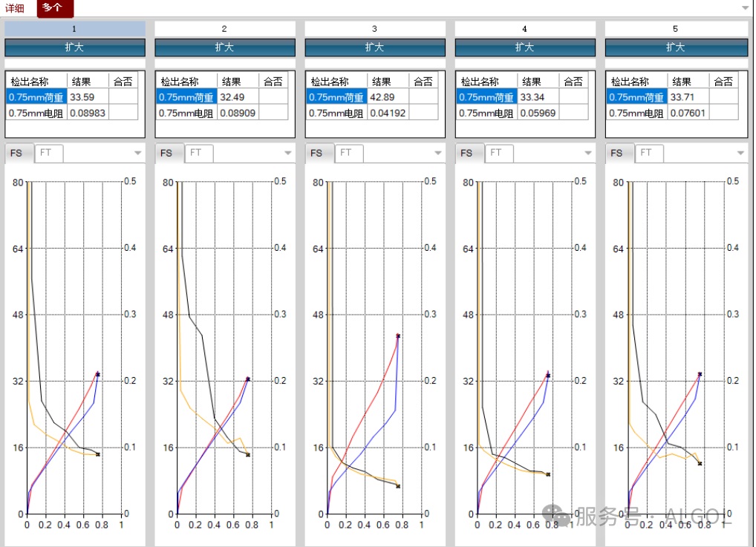Click the 扩大 button of panel 3

pos(374,48)
